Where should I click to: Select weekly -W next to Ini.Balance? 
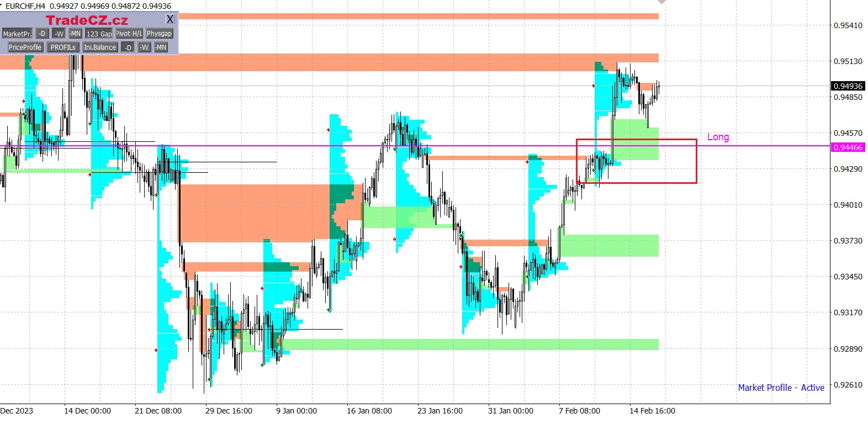coord(144,47)
